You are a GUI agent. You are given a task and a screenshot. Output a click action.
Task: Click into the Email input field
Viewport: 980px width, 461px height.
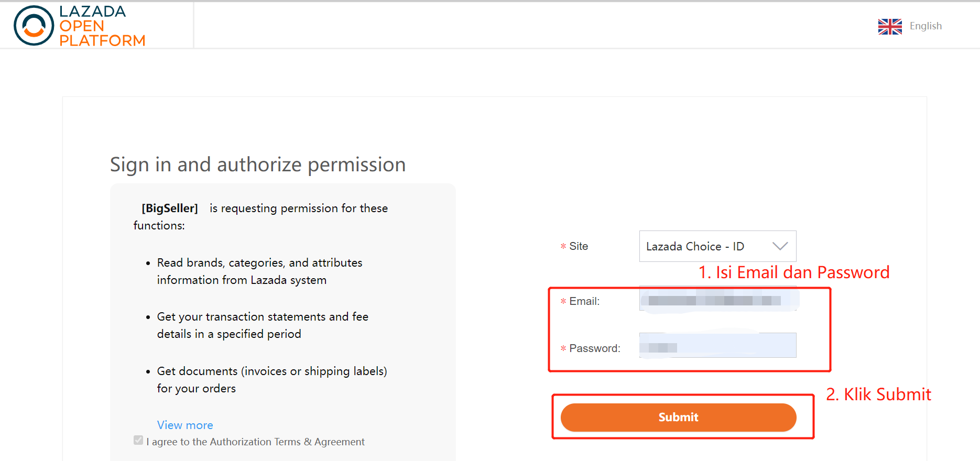click(x=717, y=300)
